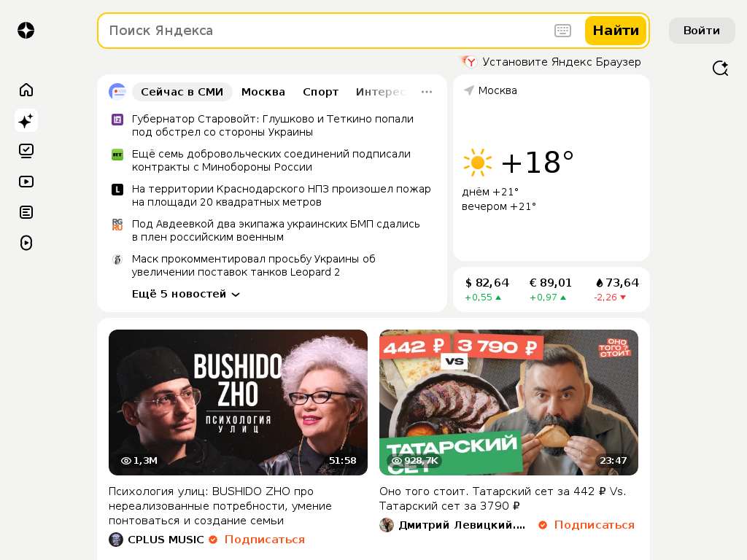Open the news article sidebar icon
This screenshot has width=747, height=560.
point(26,212)
